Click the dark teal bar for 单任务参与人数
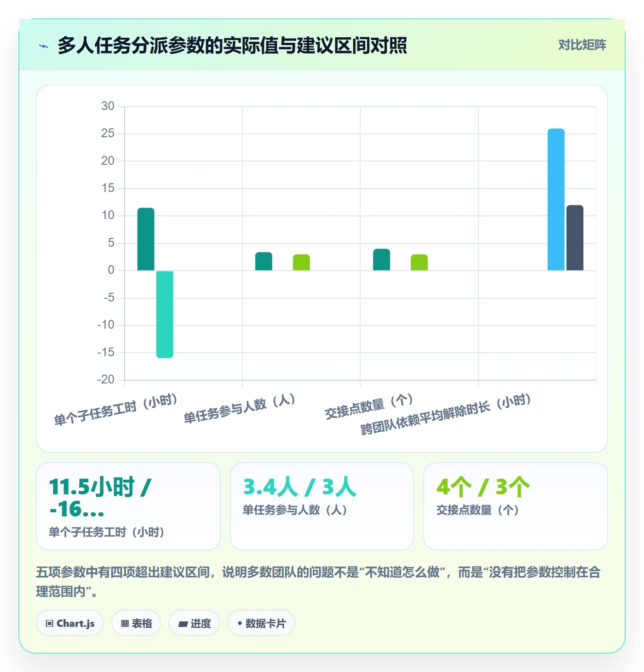The width and height of the screenshot is (644, 672). (x=264, y=261)
